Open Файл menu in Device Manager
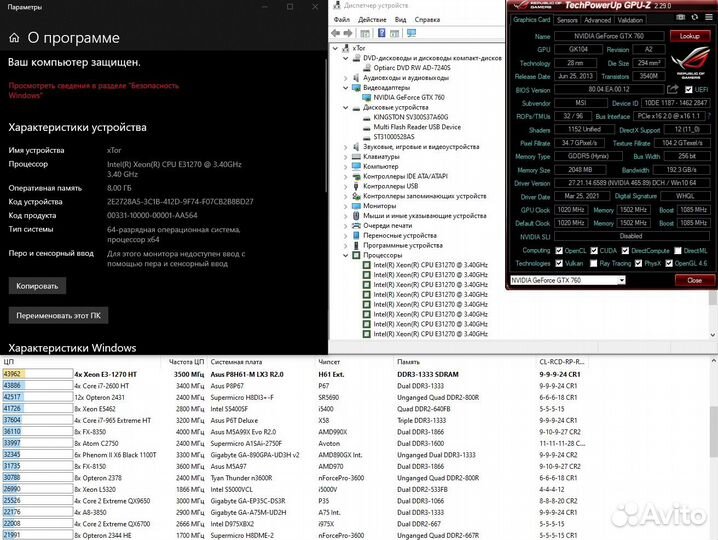 pos(342,20)
